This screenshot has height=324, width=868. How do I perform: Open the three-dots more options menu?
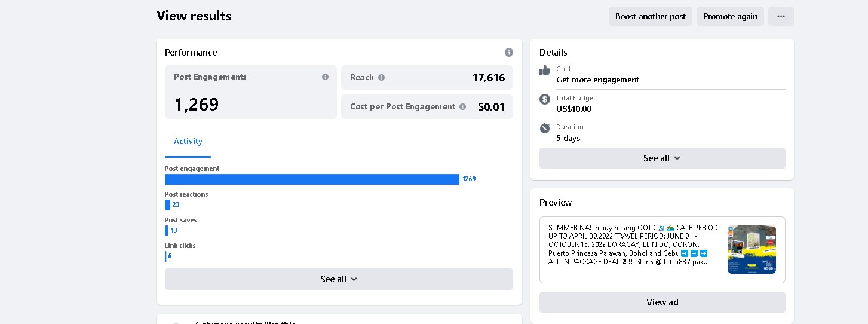(x=781, y=16)
